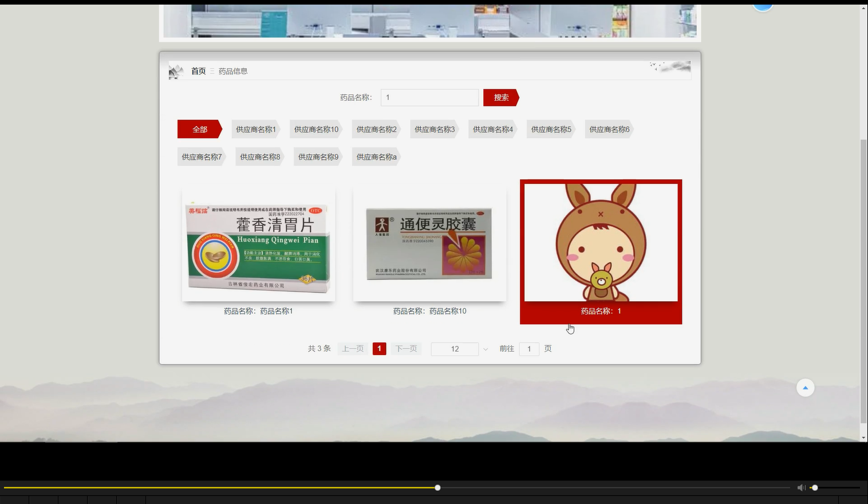Open the 首页 breadcrumb link
Viewport: 868px width, 504px height.
point(198,70)
